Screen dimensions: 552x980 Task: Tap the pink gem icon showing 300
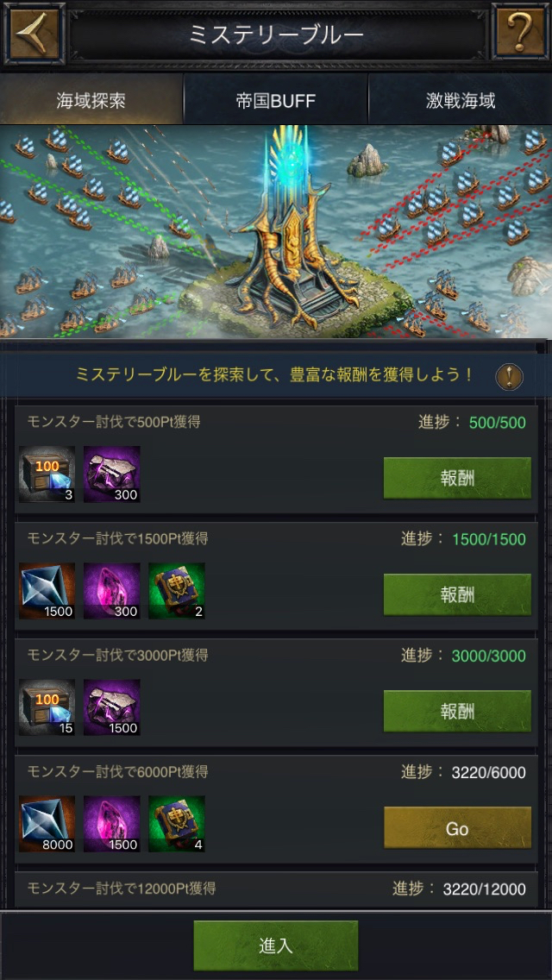coord(112,591)
